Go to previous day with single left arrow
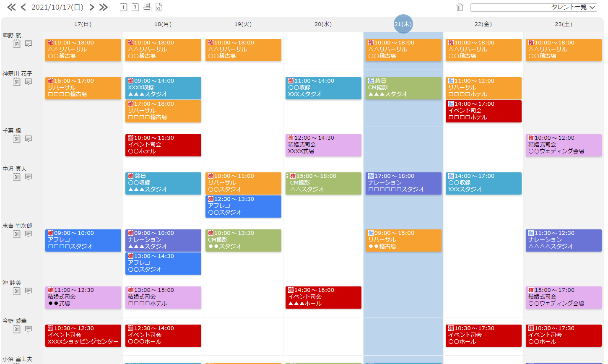This screenshot has height=364, width=608. tap(23, 7)
